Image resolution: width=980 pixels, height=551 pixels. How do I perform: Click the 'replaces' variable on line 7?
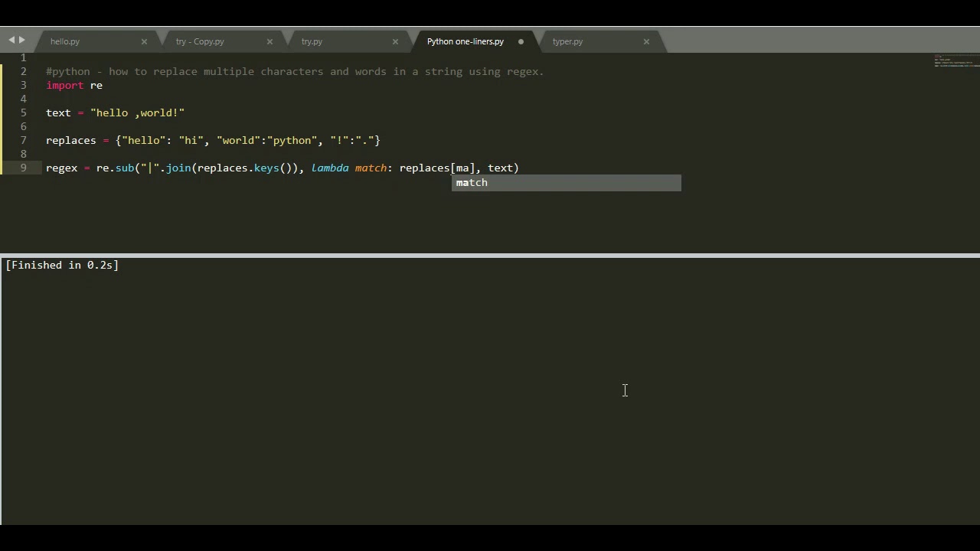71,140
